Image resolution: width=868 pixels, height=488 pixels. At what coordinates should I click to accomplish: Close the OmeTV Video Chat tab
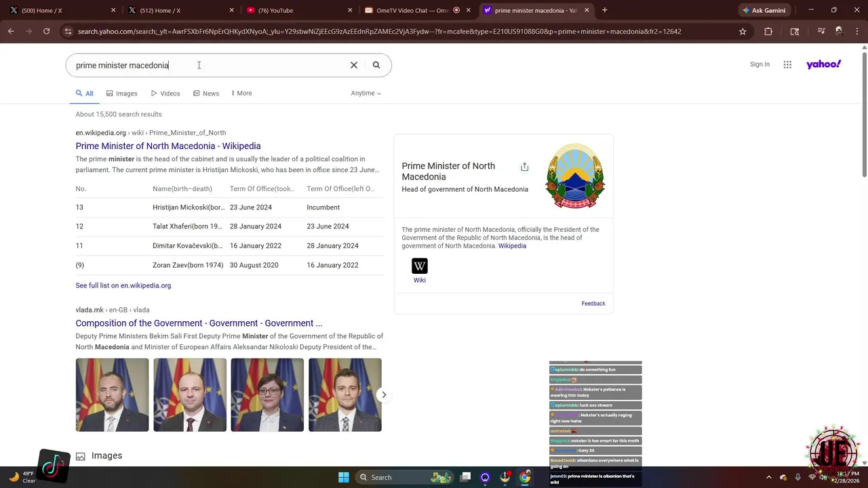(468, 10)
